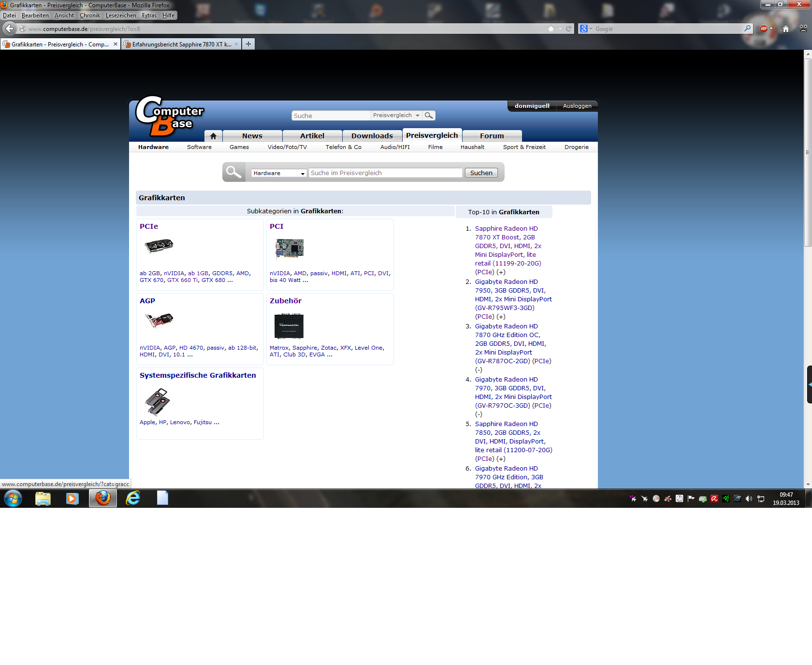
Task: Click the AGP graphics card thumbnail
Action: click(159, 320)
